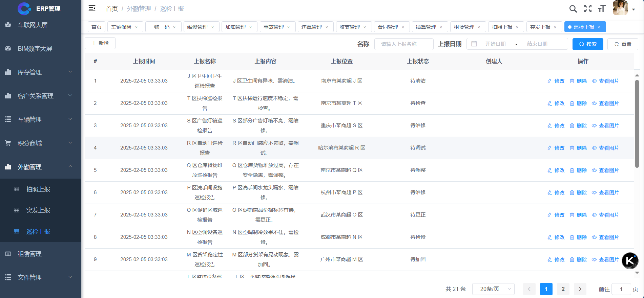Click the ERP管理 logo icon

pyautogui.click(x=24, y=8)
